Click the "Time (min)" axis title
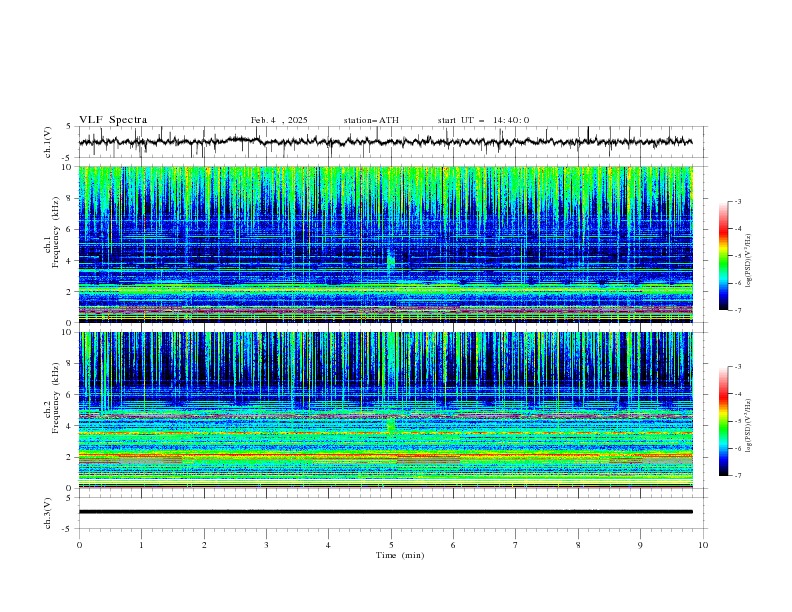 click(x=400, y=555)
